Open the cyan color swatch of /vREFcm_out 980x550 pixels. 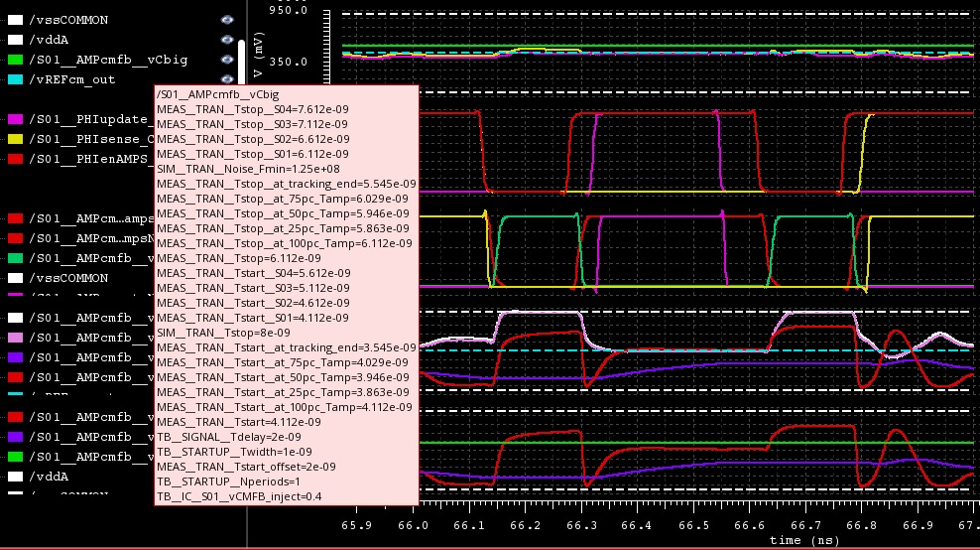coord(14,79)
